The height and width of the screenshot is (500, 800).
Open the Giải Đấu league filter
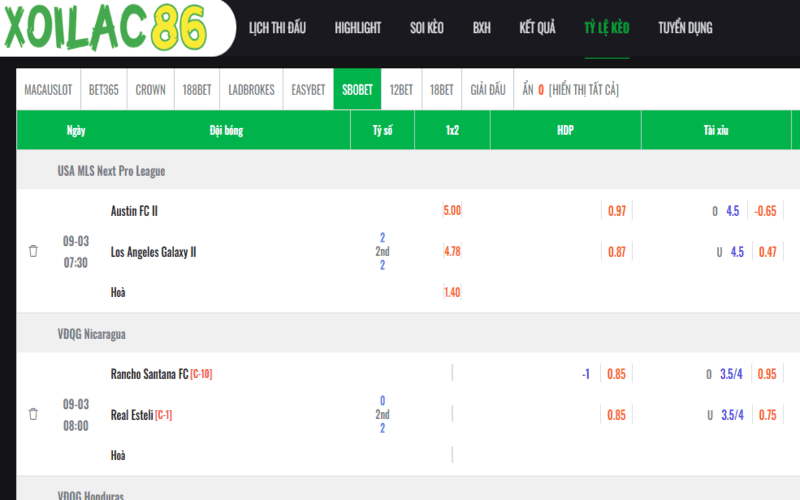click(487, 90)
